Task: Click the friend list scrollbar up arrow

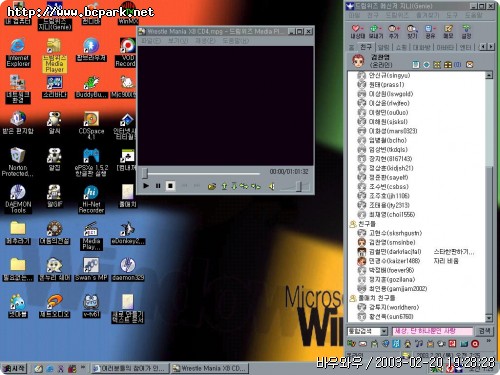Action: [x=489, y=75]
